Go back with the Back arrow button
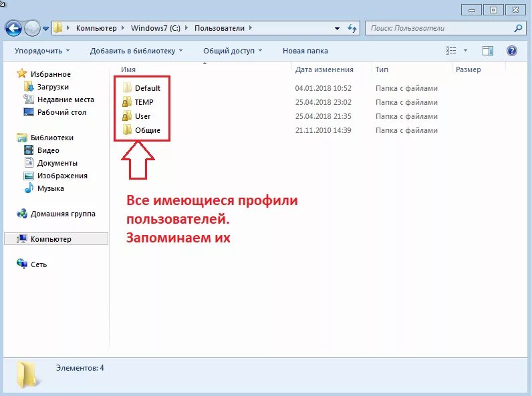Image resolution: width=532 pixels, height=396 pixels. point(13,28)
